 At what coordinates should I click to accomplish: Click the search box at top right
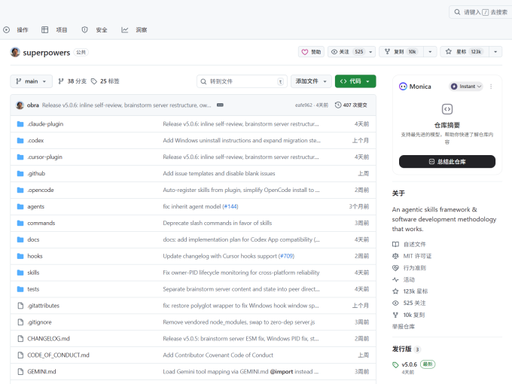tap(480, 12)
